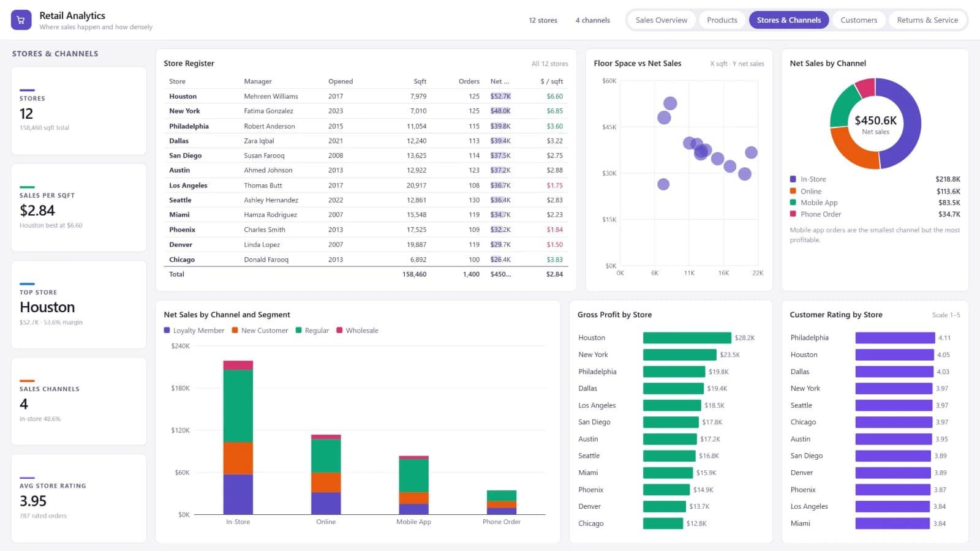Viewport: 980px width, 551px height.
Task: Click Chicago's $3.83 per sqft value
Action: (555, 260)
